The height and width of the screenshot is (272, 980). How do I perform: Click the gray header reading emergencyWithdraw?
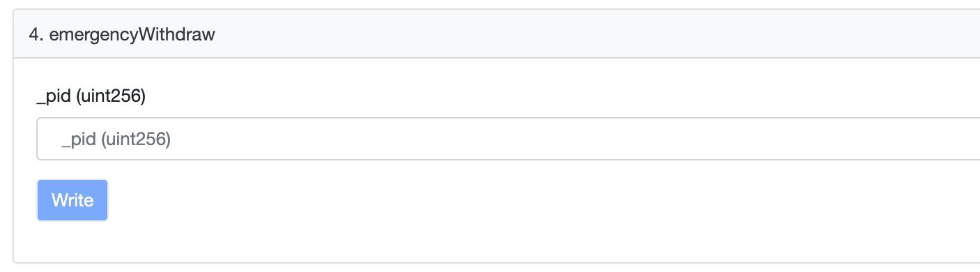496,34
